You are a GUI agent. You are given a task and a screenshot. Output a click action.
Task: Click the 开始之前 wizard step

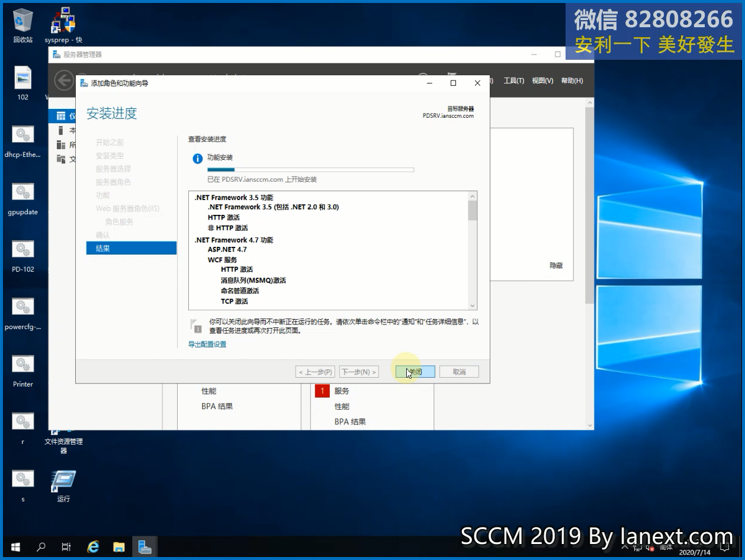click(110, 143)
